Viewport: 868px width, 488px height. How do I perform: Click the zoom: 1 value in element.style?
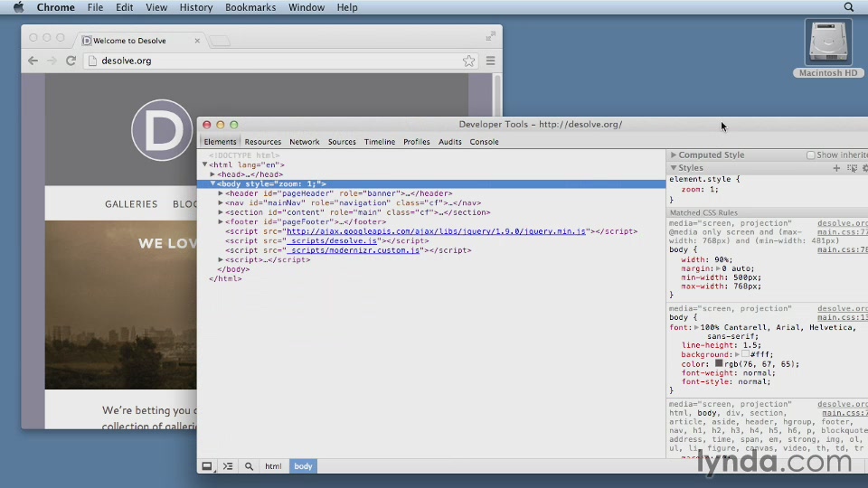pyautogui.click(x=714, y=189)
